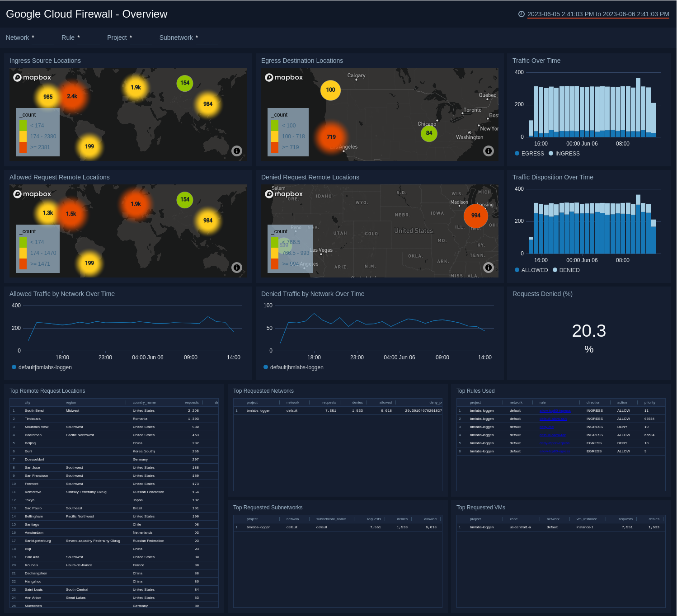Click the 2023-06-05 time range link
677x616 pixels.
point(598,14)
